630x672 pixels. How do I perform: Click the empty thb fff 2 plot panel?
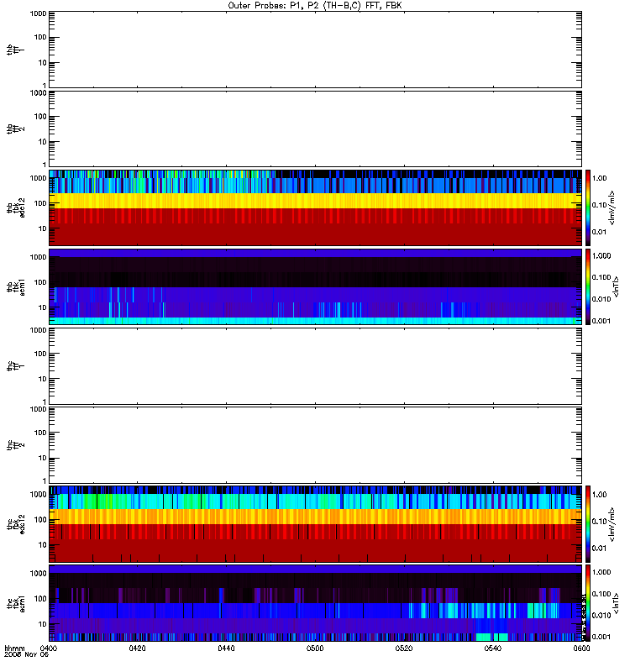click(x=315, y=129)
